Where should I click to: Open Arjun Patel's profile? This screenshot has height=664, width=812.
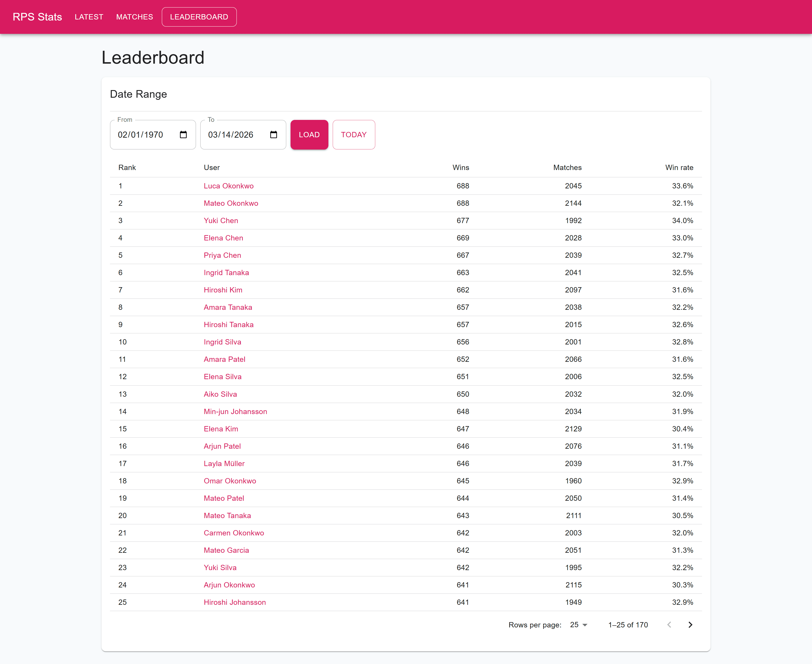pyautogui.click(x=222, y=446)
